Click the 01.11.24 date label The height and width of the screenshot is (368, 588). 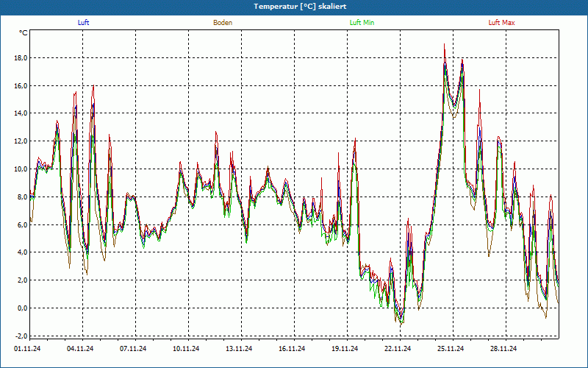click(x=27, y=348)
